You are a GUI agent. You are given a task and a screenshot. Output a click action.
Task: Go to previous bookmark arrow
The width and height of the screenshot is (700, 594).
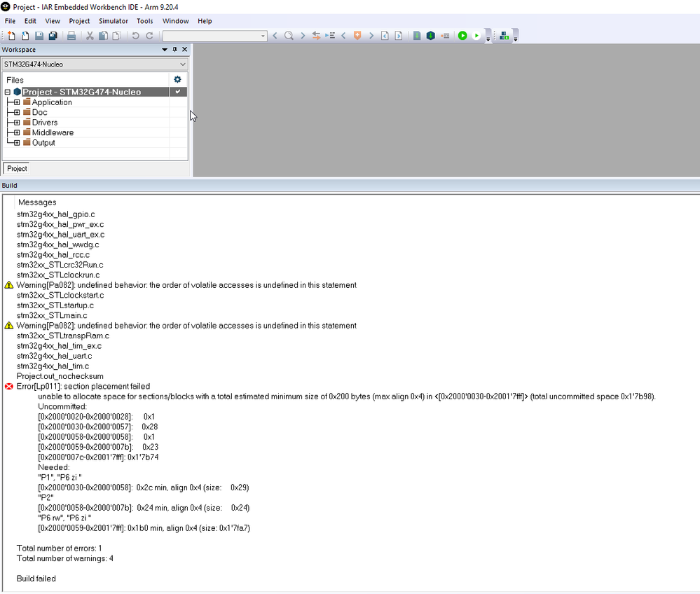point(343,36)
